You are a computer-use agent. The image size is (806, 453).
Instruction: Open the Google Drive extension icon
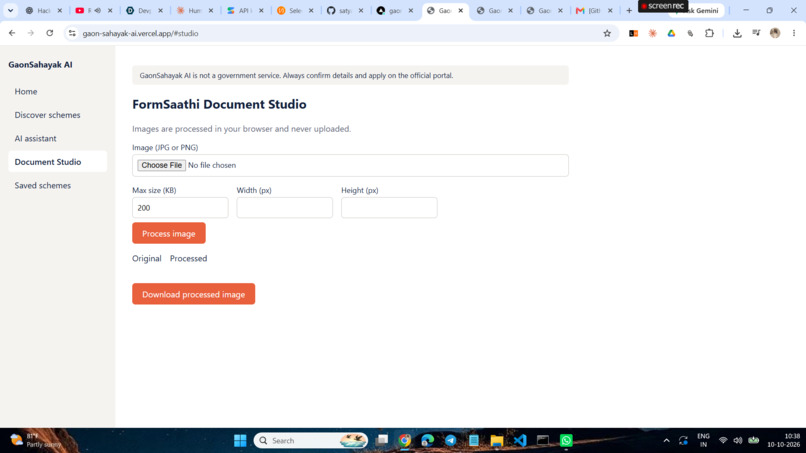point(671,33)
